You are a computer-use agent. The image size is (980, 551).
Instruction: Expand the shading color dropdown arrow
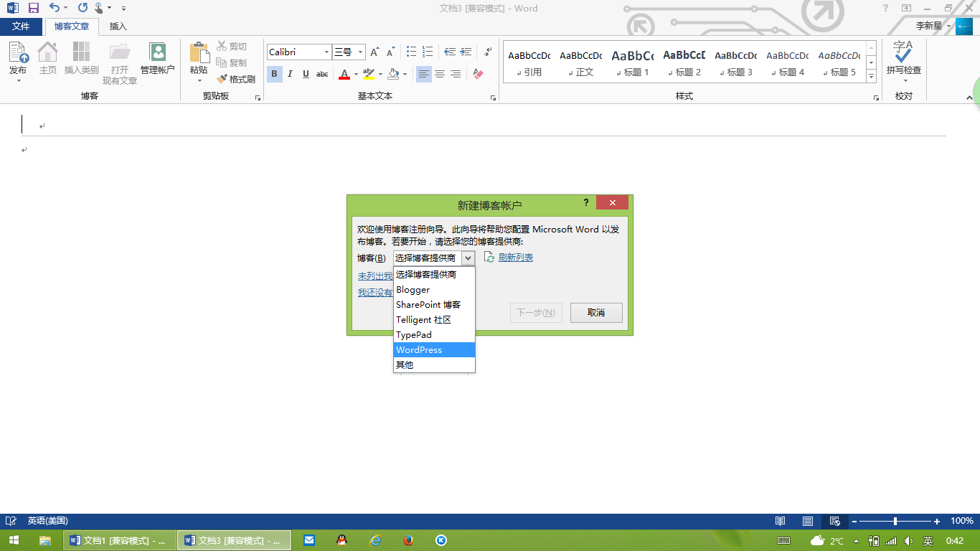point(405,74)
